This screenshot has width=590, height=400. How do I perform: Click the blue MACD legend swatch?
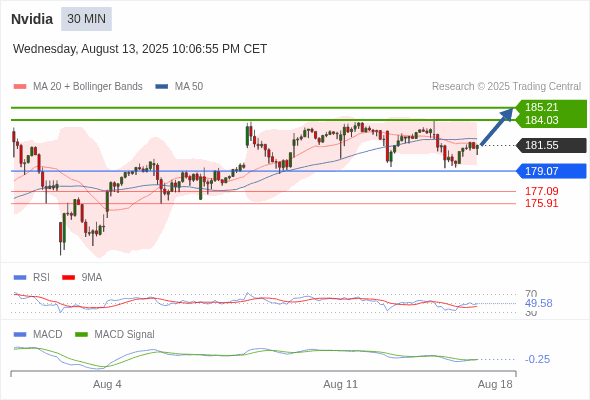(20, 334)
